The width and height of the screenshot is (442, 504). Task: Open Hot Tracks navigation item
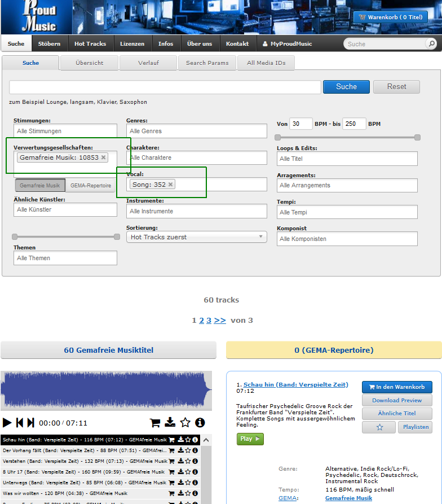click(x=90, y=43)
